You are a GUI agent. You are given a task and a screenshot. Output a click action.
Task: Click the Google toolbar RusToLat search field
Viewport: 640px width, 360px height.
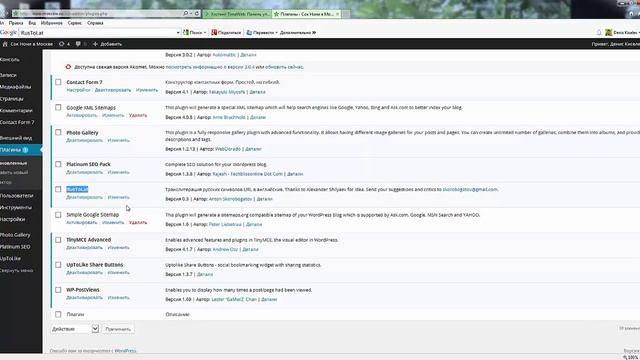[98, 33]
